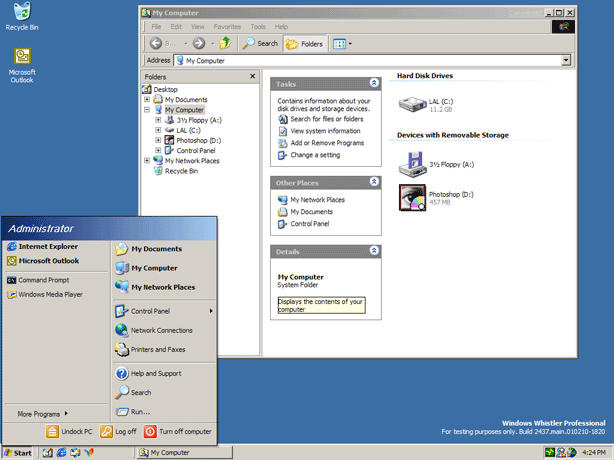
Task: Expand 3½ Floppy (A:) tree node
Action: [158, 120]
